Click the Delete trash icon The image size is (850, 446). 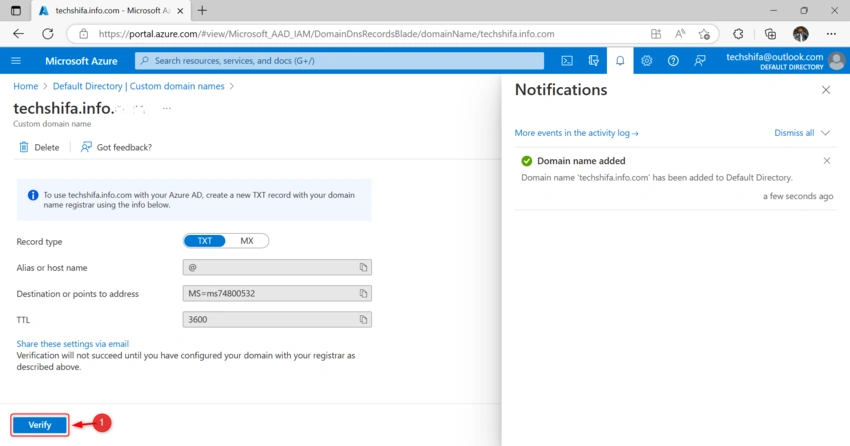pos(24,147)
